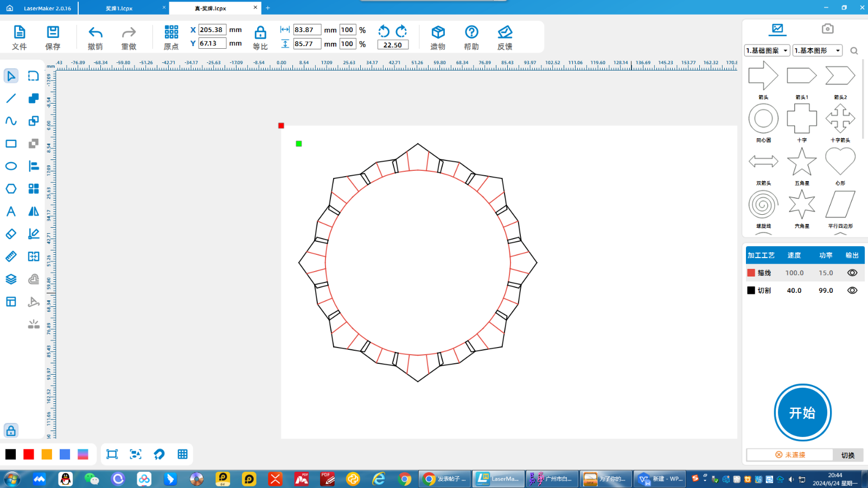Open the 1.基本图形 shape dropdown

point(817,50)
